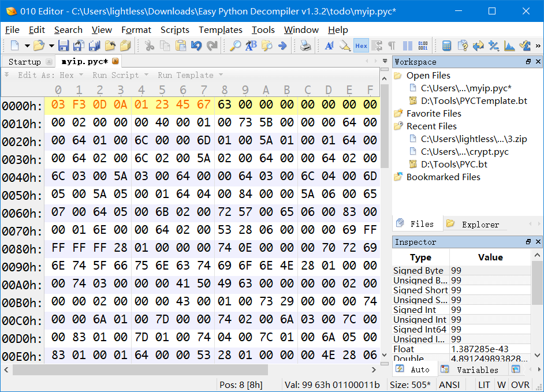Click the Hex Operations plus-minus icon
The height and width of the screenshot is (392, 544).
(x=493, y=46)
